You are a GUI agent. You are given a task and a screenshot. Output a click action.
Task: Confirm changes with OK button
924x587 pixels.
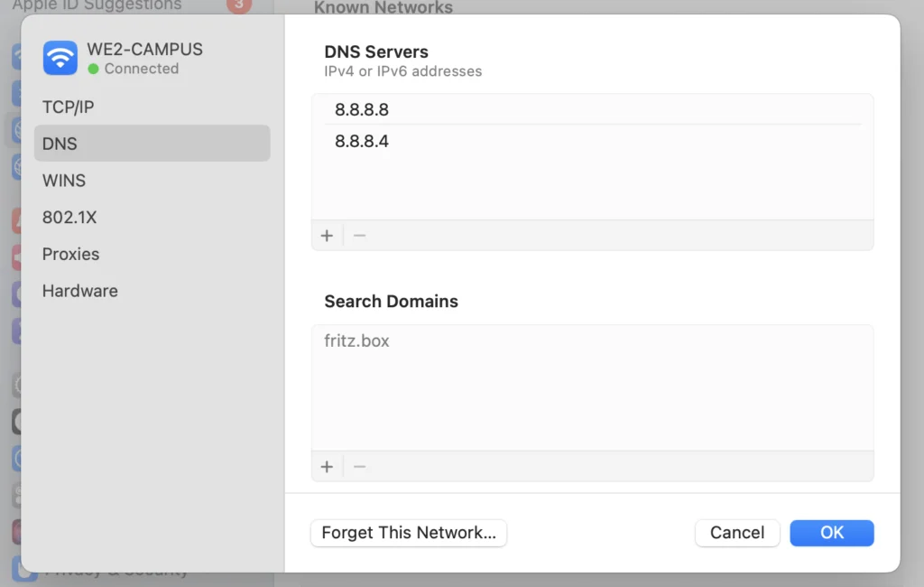831,533
